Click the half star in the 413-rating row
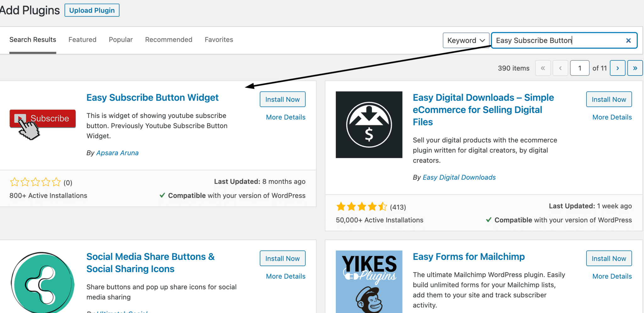644x313 pixels. (x=382, y=207)
